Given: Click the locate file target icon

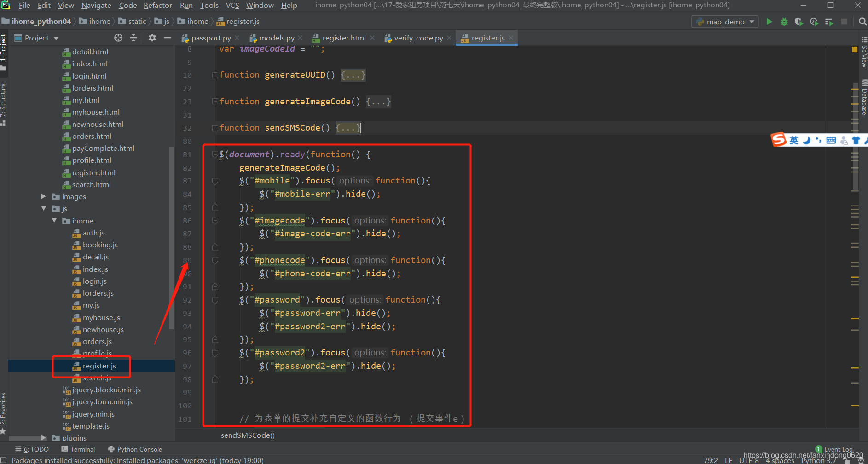Looking at the screenshot, I should (x=118, y=38).
